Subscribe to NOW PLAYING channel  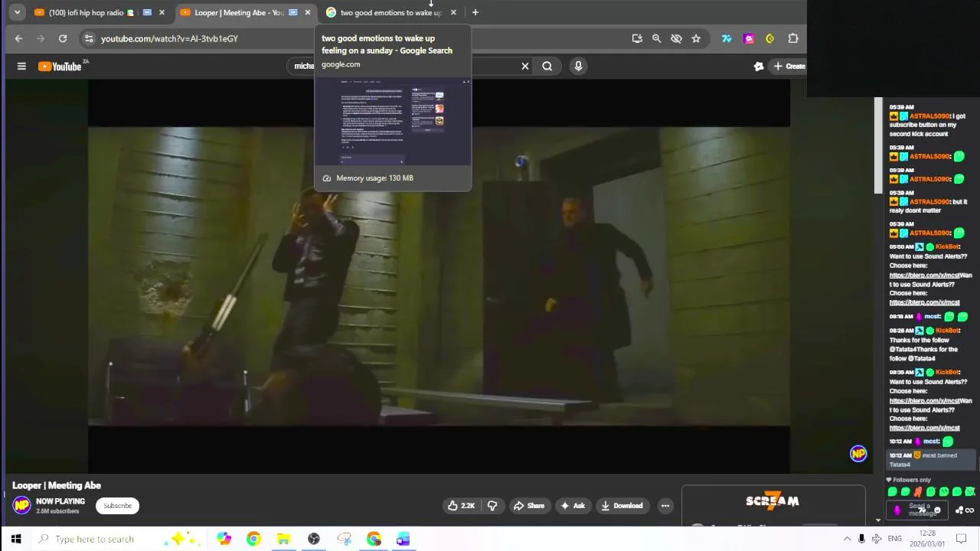point(118,505)
